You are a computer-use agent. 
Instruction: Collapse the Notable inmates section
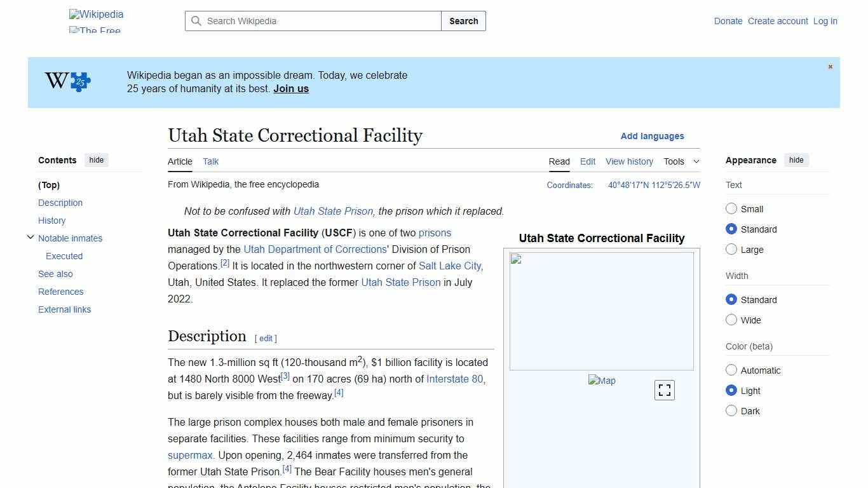(x=31, y=237)
